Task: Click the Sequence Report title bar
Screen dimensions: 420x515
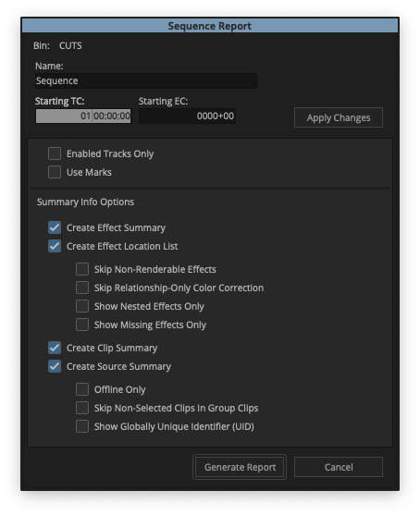Action: [210, 26]
